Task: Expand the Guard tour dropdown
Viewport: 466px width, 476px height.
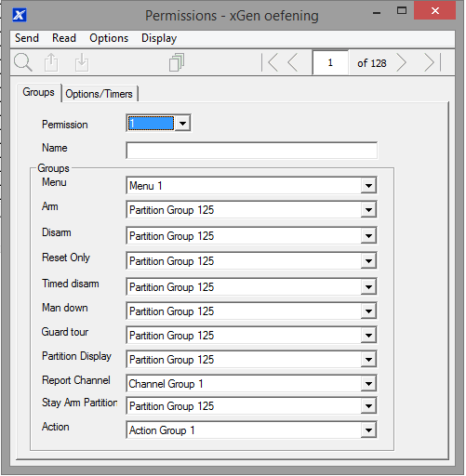Action: [368, 336]
